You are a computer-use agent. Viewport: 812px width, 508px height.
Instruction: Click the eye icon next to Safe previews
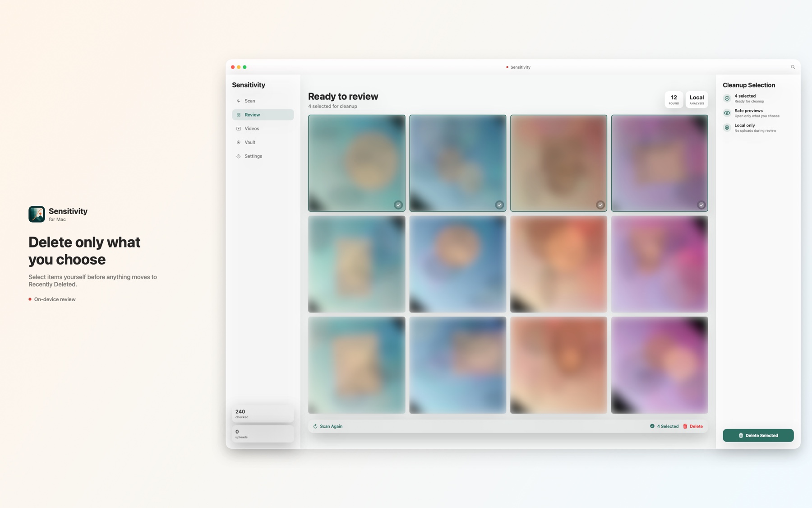click(727, 113)
